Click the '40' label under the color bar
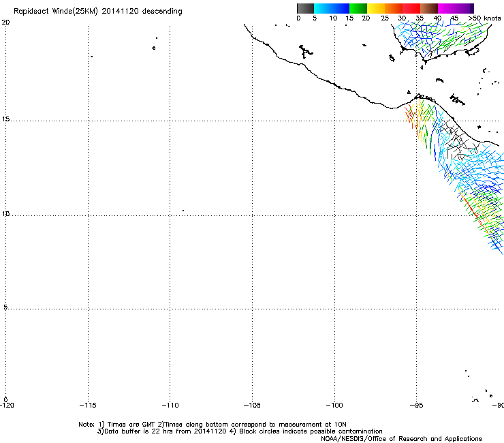Image resolution: width=504 pixels, height=443 pixels. 437,18
